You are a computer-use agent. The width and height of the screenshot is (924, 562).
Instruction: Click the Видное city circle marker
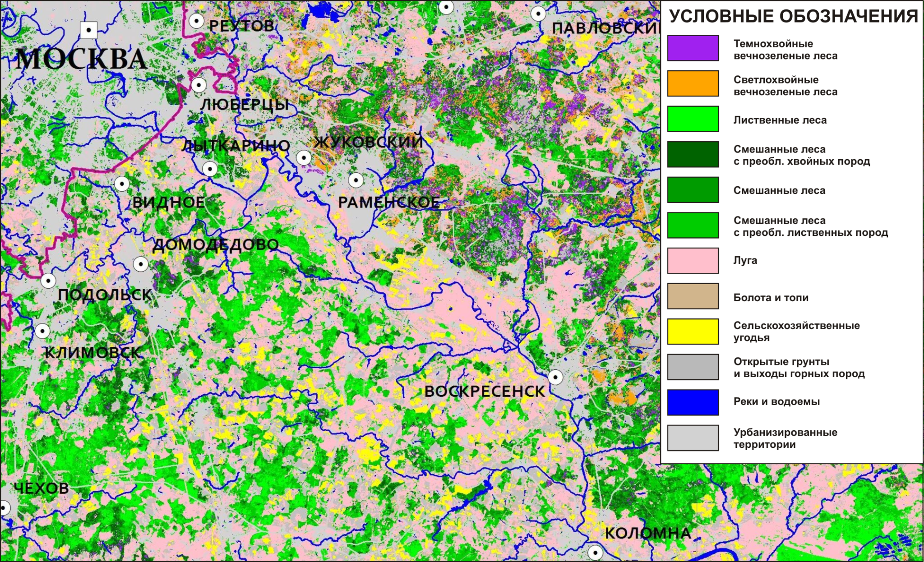click(122, 184)
